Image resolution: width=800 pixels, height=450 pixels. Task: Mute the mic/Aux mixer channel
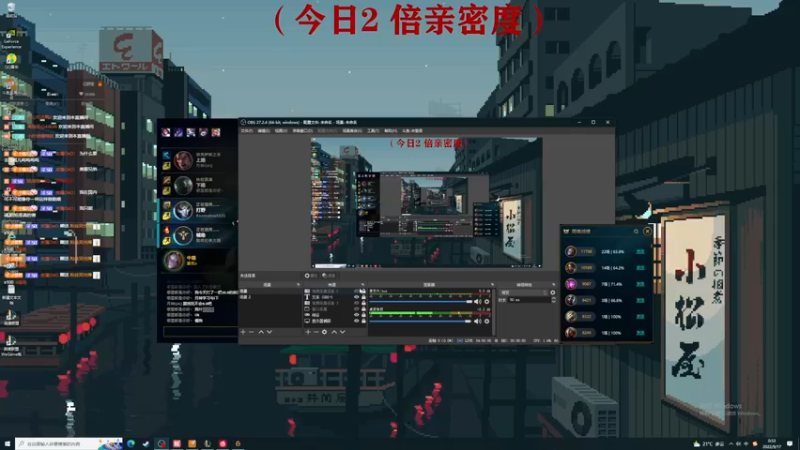[478, 302]
